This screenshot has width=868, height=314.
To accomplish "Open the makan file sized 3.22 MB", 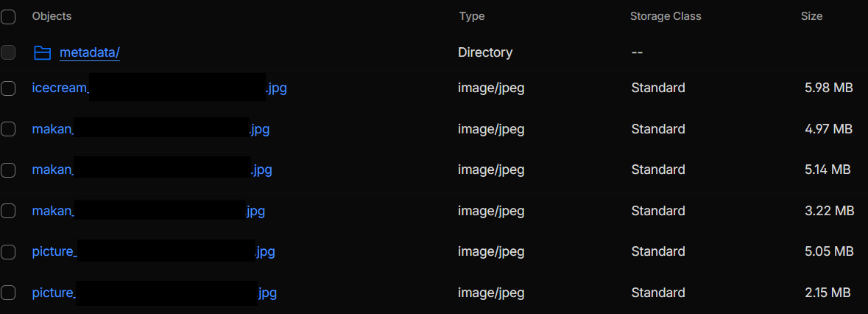I will [x=52, y=211].
